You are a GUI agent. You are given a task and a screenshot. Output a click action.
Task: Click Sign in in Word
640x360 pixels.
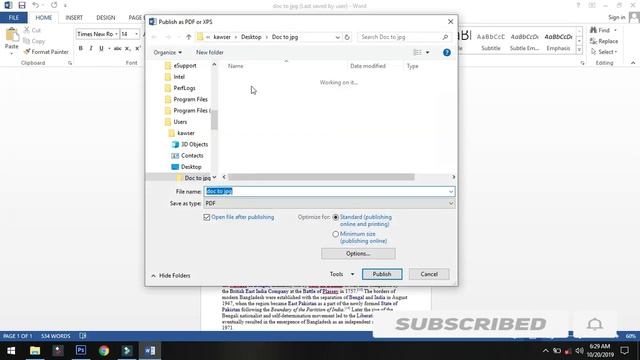point(616,18)
